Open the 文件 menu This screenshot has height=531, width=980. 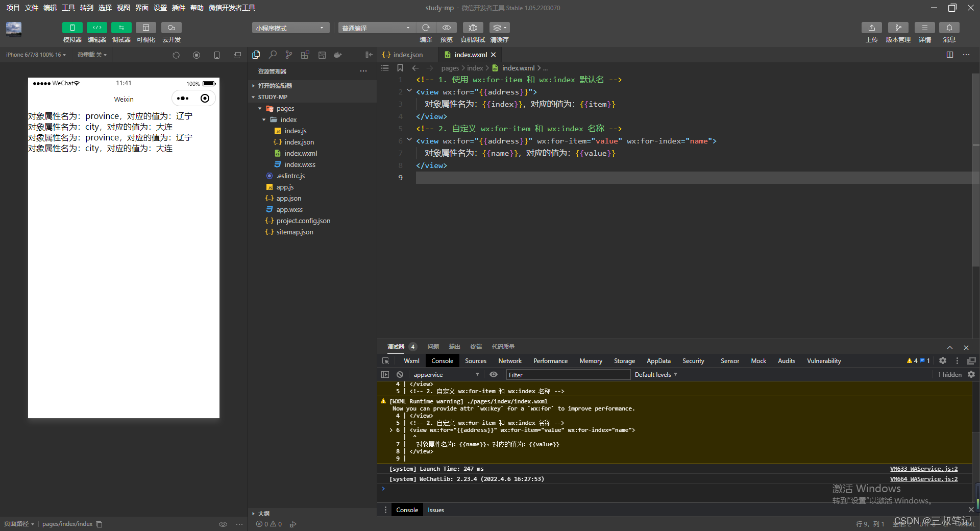[x=31, y=8]
